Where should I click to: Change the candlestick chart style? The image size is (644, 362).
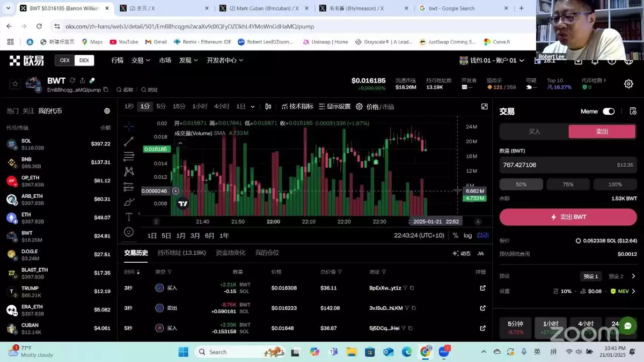[268, 107]
